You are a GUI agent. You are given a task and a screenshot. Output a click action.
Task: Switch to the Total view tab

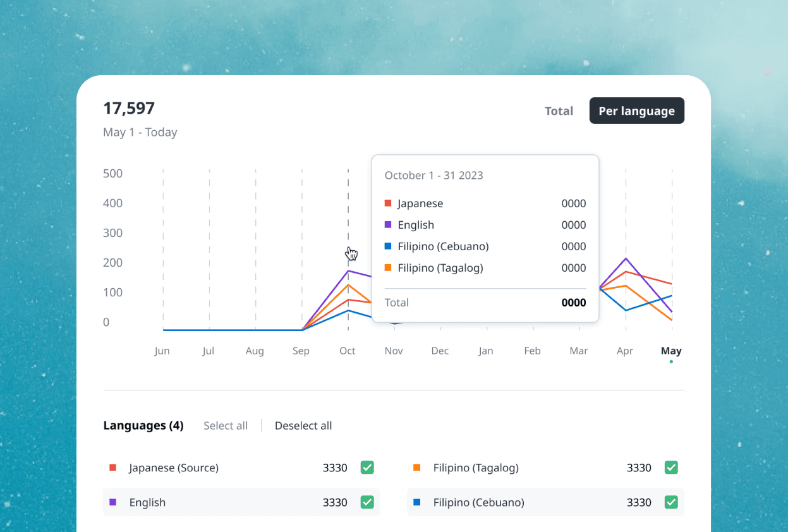(559, 111)
